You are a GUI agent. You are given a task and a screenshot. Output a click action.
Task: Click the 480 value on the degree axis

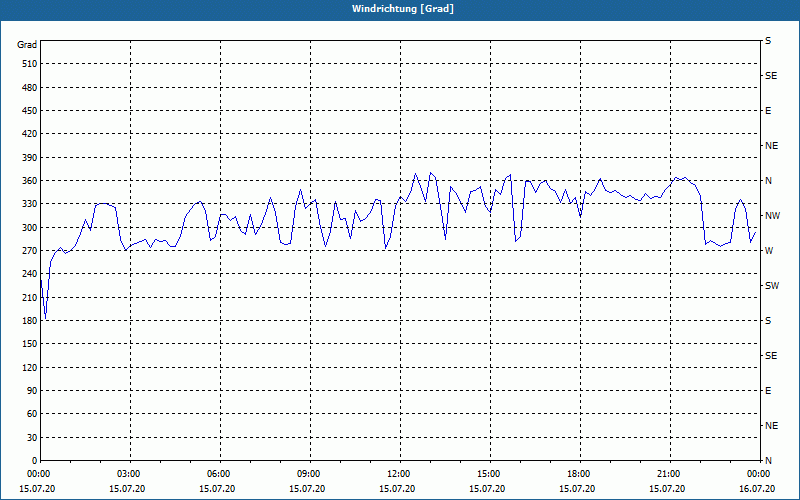coord(30,87)
